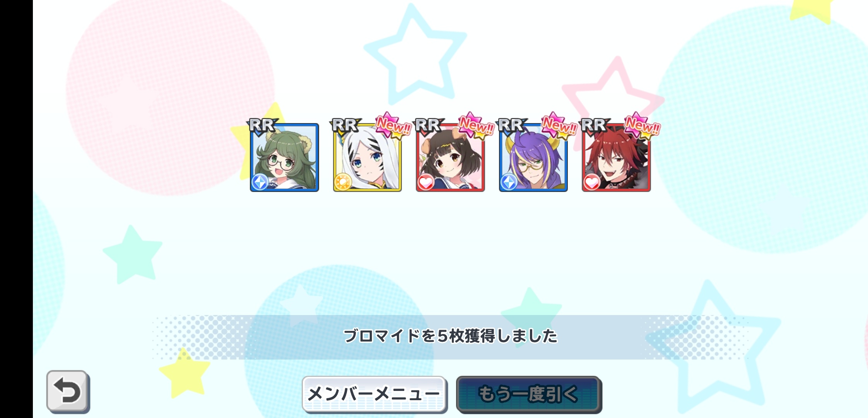Select the white-haired tiger-striped character card
This screenshot has height=418, width=868.
[367, 158]
